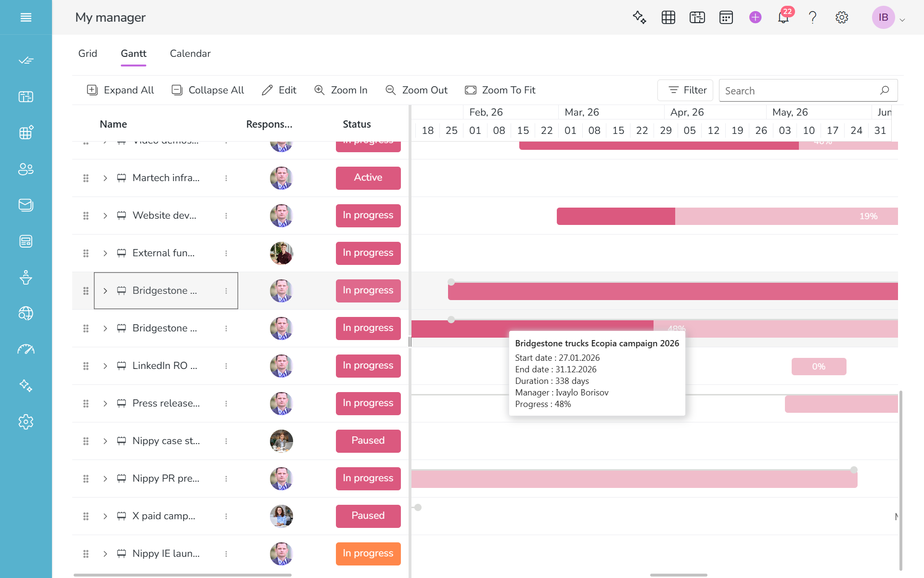This screenshot has width=924, height=578.
Task: Open the form/list icon in sidebar
Action: point(26,241)
